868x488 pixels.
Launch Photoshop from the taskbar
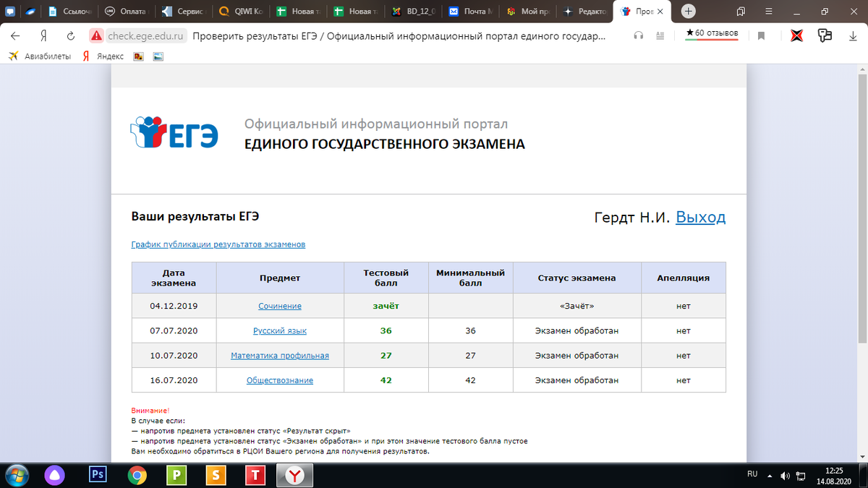pos(98,476)
